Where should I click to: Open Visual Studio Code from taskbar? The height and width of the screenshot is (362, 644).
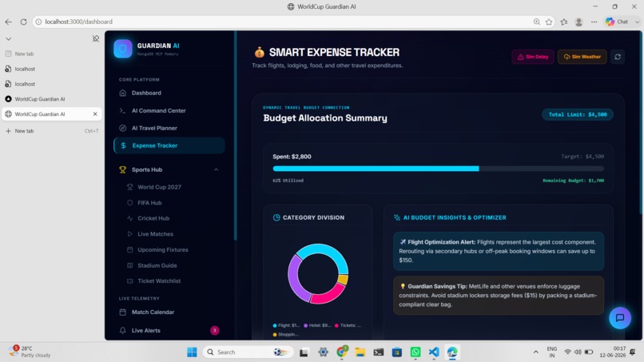click(434, 352)
